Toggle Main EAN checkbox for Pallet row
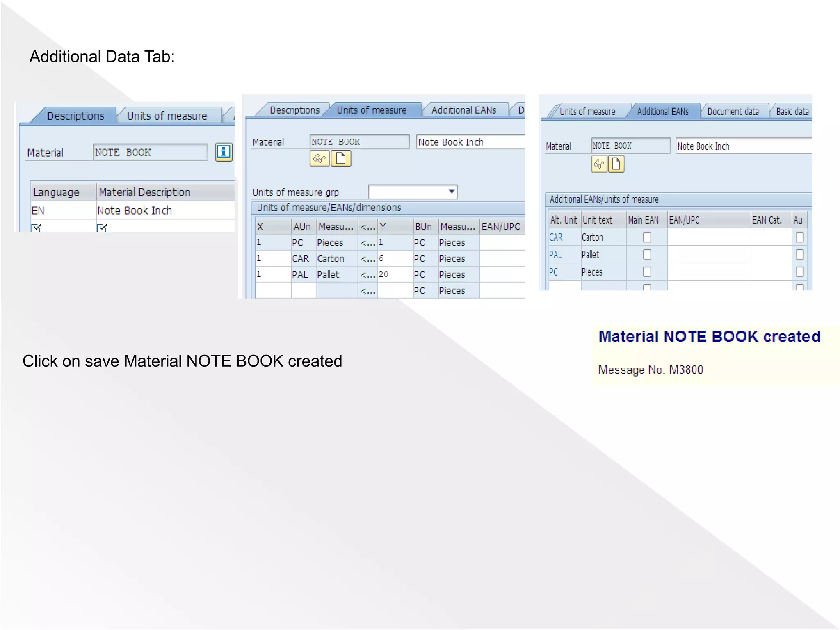 pyautogui.click(x=647, y=255)
